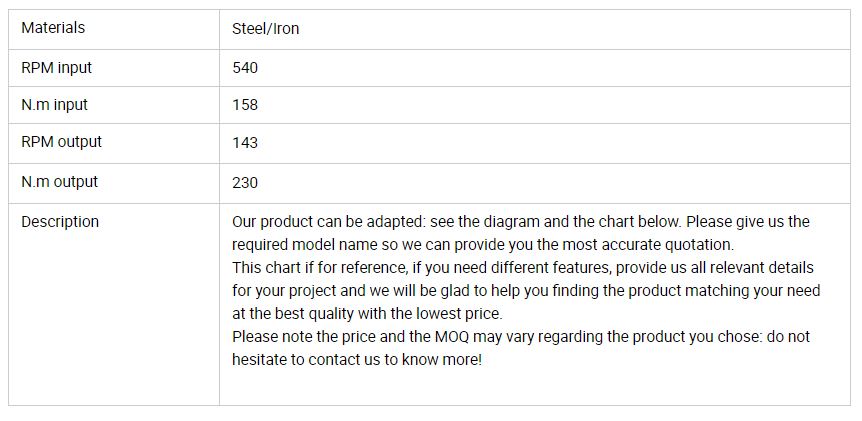Click the word 'quotation' in the description

[x=698, y=245]
